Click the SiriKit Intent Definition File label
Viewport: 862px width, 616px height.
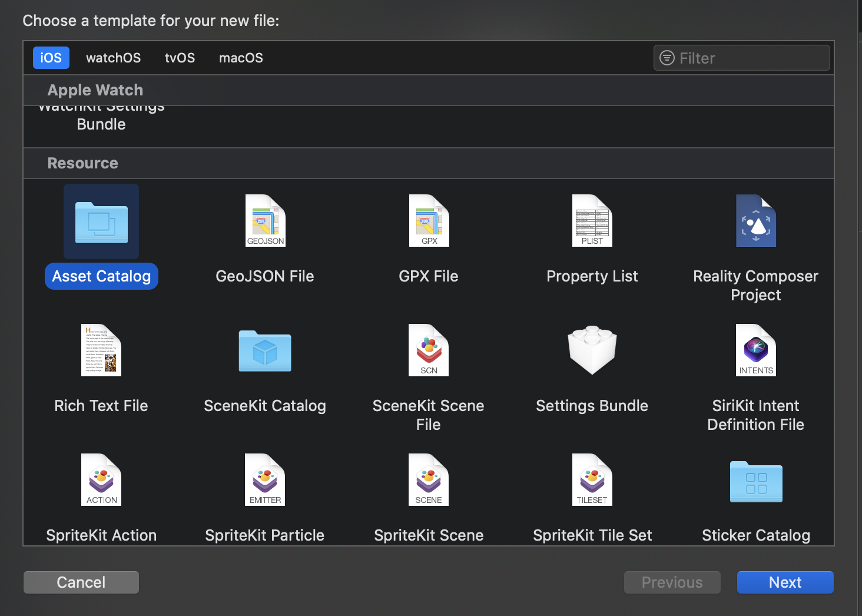point(756,415)
